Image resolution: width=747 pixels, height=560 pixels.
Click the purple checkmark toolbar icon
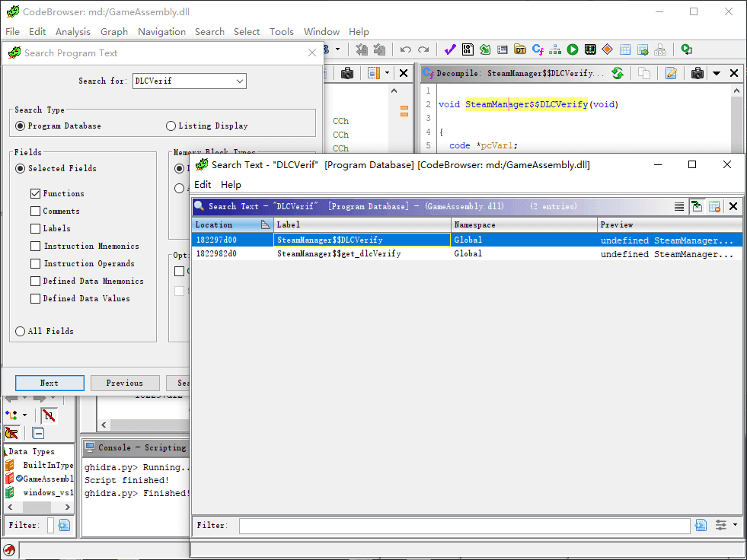[449, 49]
